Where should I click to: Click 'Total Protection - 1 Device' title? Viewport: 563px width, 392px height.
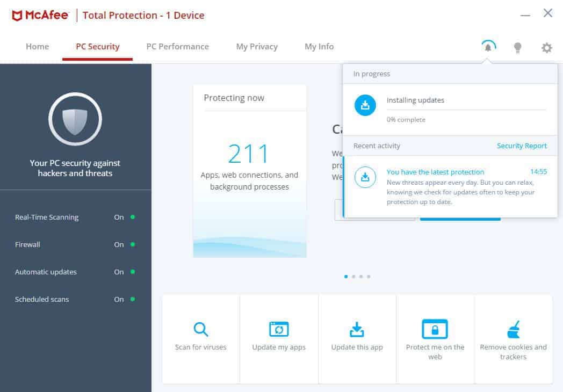tap(143, 16)
